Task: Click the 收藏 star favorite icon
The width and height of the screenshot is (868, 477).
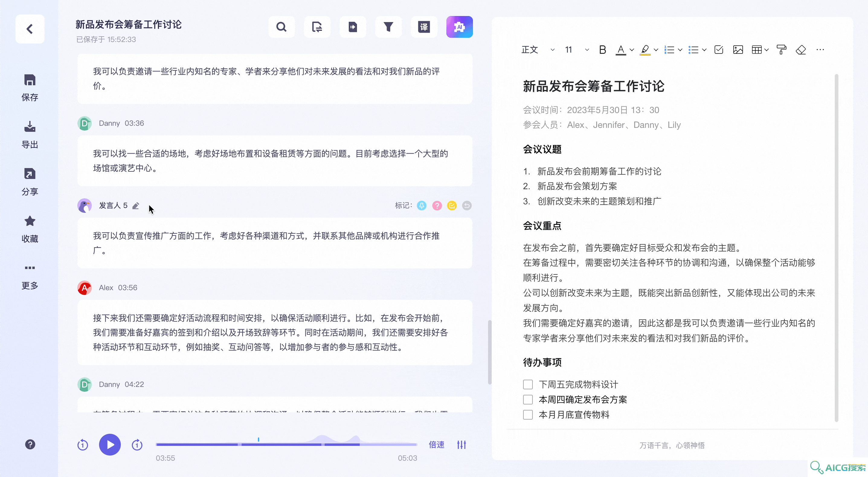Action: tap(30, 221)
